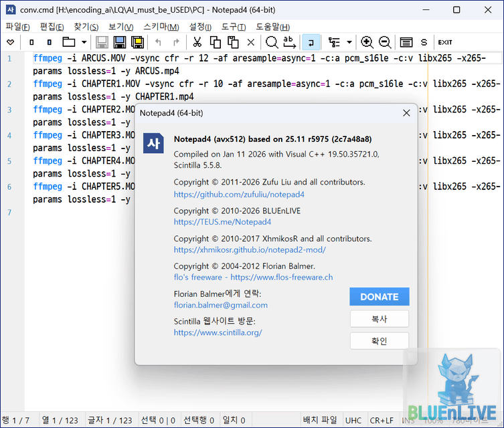
Task: Open CR+LF line ending selector
Action: tap(382, 421)
